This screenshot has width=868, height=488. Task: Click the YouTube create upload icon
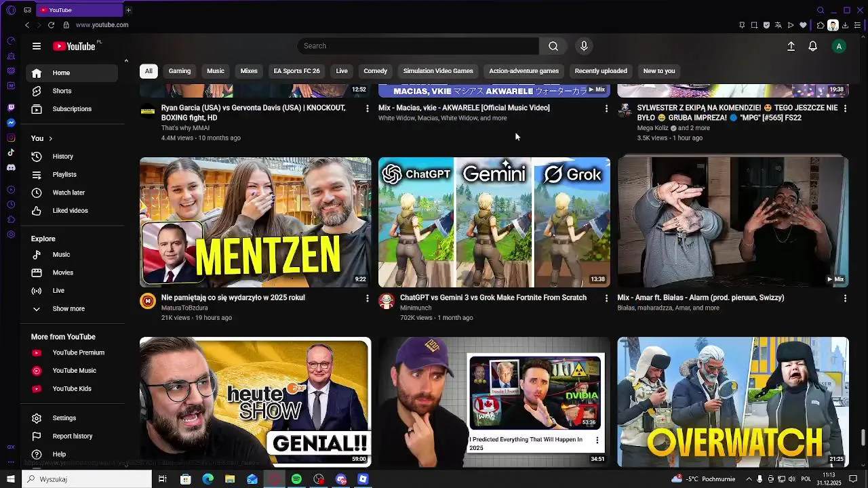coord(791,46)
